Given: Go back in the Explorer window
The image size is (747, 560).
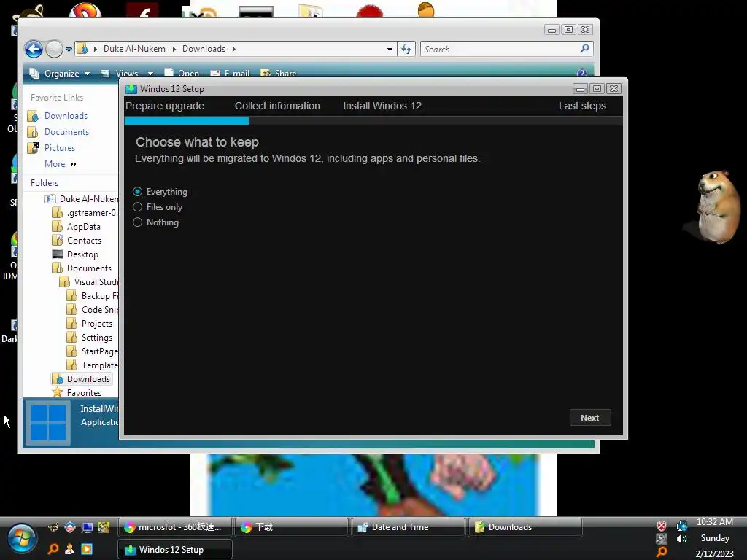Looking at the screenshot, I should pyautogui.click(x=34, y=49).
